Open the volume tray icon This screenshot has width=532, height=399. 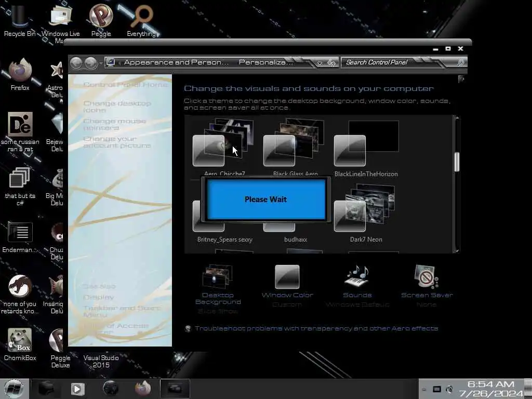(449, 390)
